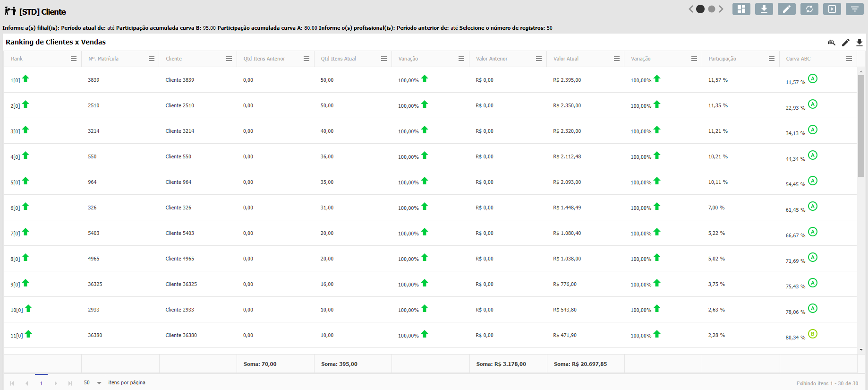Download the Ranking de Clientes x Vendas table
Image resolution: width=868 pixels, height=390 pixels.
859,43
